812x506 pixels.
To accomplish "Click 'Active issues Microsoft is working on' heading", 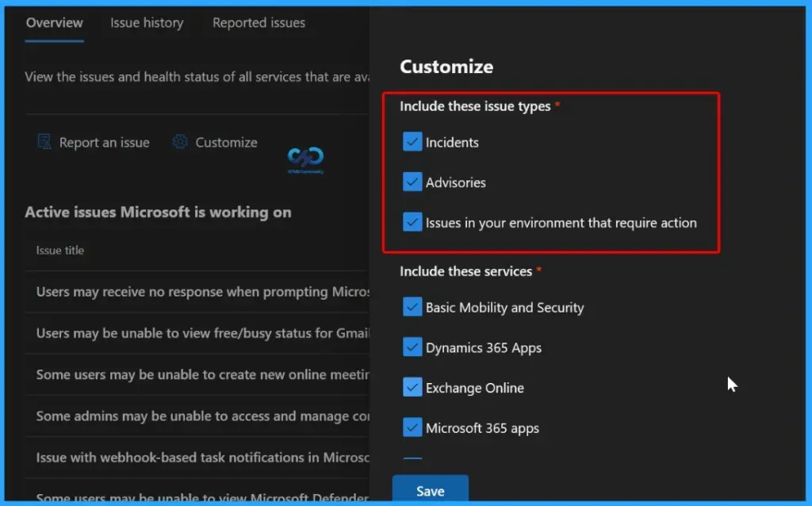I will point(158,213).
